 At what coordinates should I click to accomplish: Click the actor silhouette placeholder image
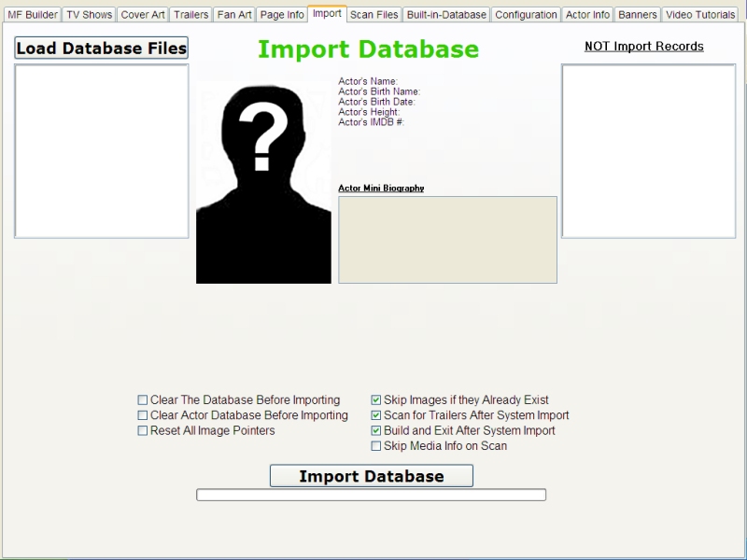pos(262,181)
